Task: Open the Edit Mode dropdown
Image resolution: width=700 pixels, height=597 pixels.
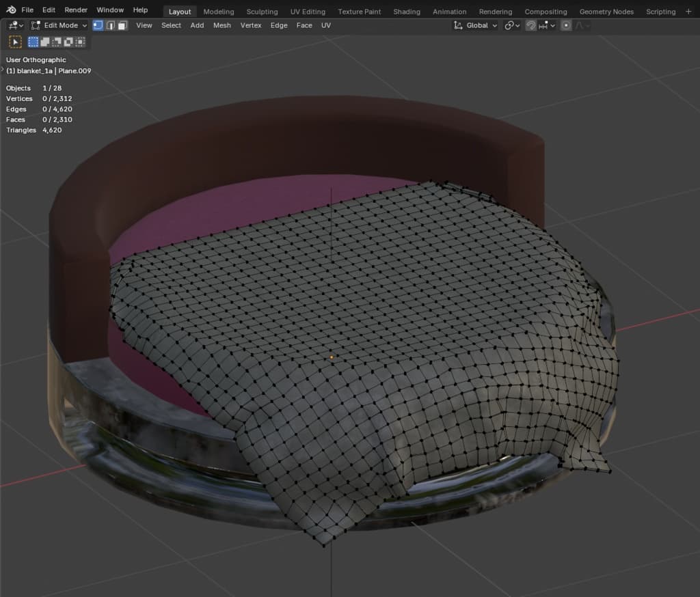Action: click(59, 25)
